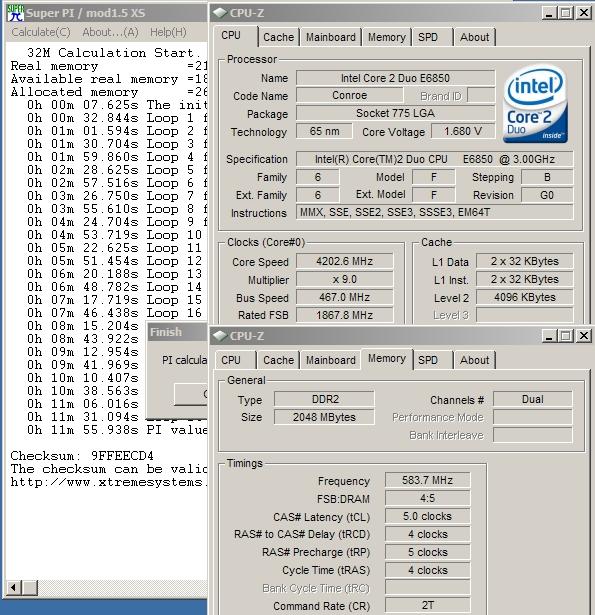Click the Technology value '65 nm'
Viewport: 595px width, 615px height.
click(x=324, y=131)
